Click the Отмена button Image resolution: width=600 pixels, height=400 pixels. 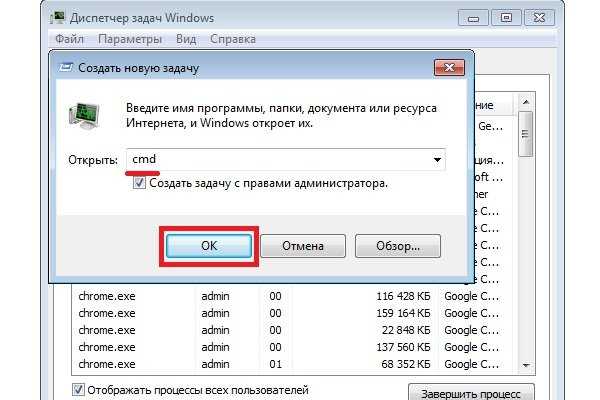(x=303, y=246)
